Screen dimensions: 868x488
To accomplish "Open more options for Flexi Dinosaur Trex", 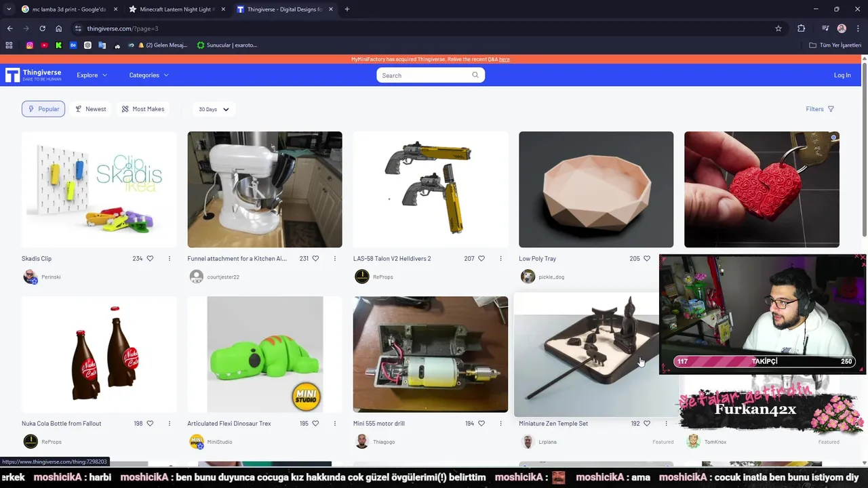I will coord(335,424).
